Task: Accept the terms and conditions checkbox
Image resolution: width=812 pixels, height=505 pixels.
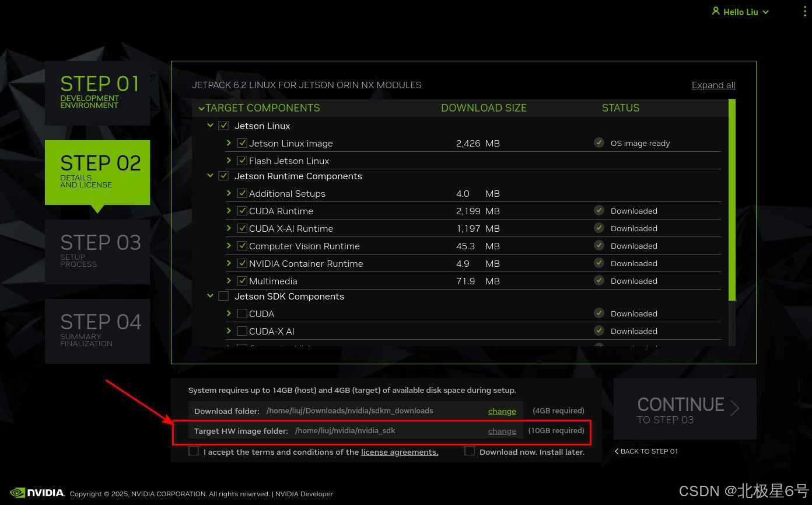Action: pyautogui.click(x=194, y=451)
